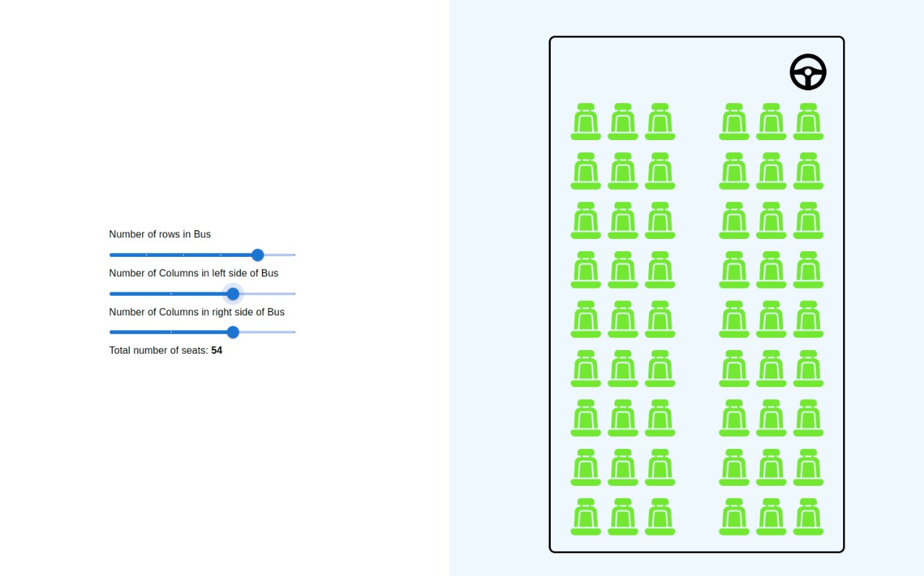Adjust the right columns slider
This screenshot has width=924, height=576.
(232, 332)
